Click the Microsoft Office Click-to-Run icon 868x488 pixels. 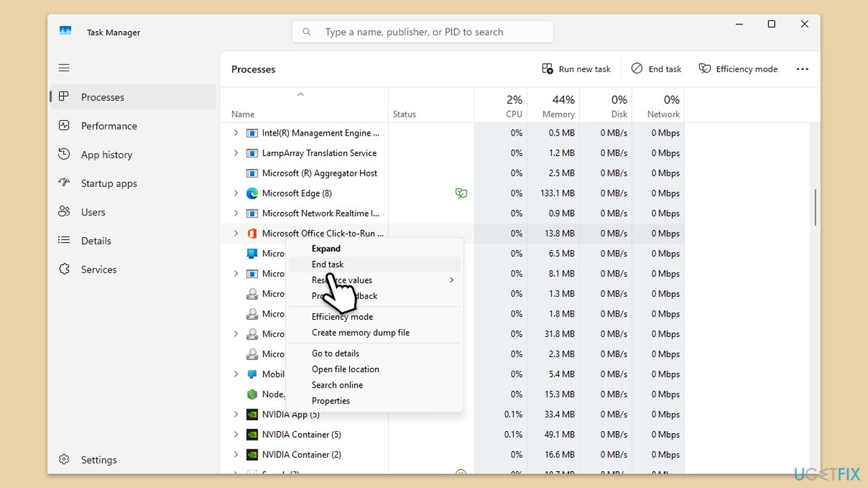252,233
